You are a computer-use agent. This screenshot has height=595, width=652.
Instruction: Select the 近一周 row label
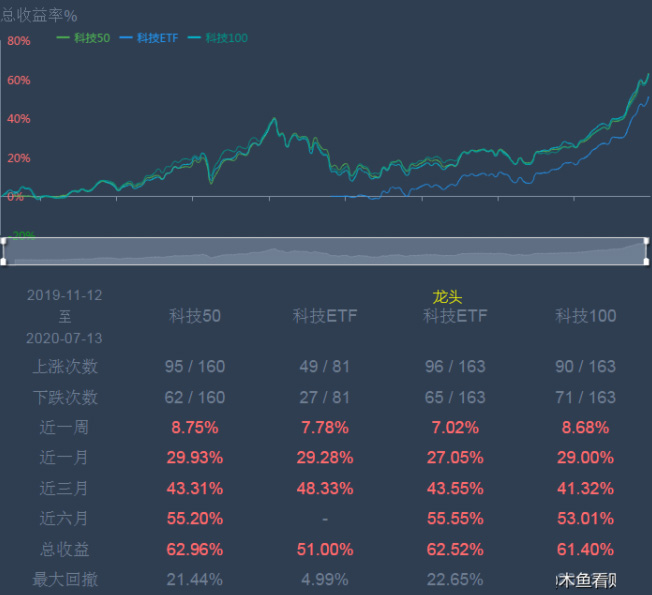tap(64, 428)
